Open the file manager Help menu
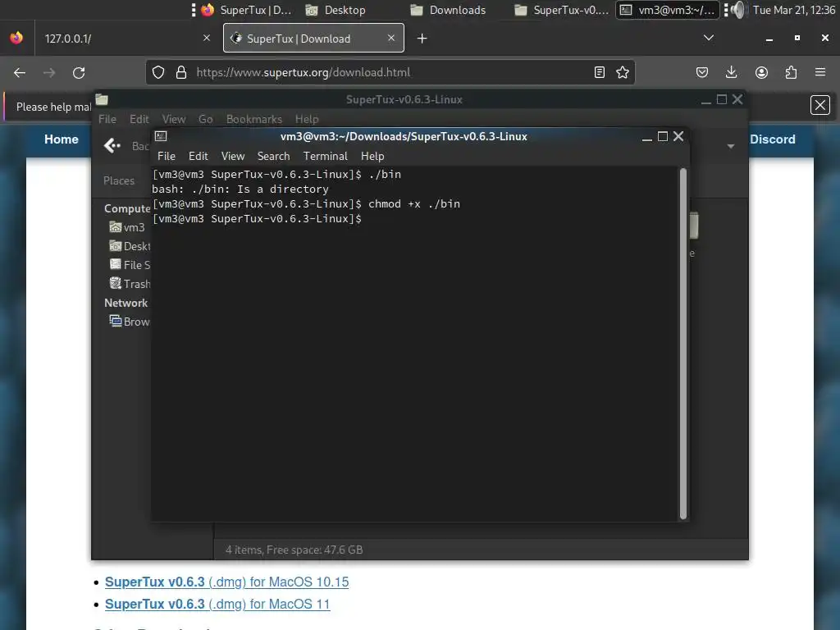840x630 pixels. [x=307, y=119]
